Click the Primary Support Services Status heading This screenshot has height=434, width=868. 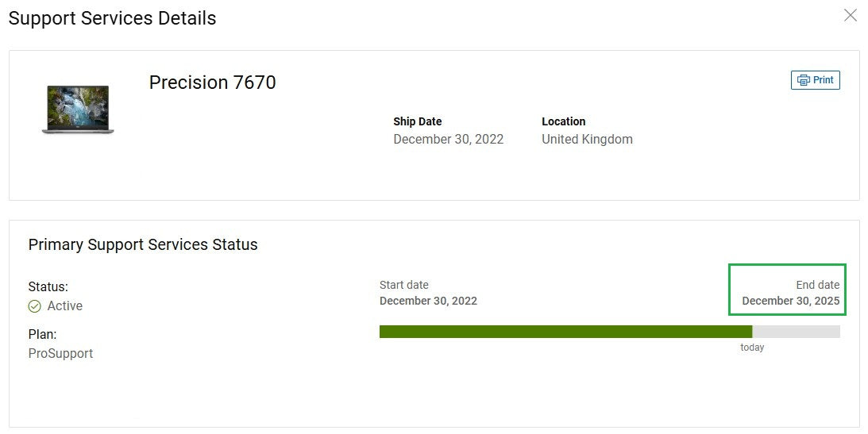click(x=143, y=245)
